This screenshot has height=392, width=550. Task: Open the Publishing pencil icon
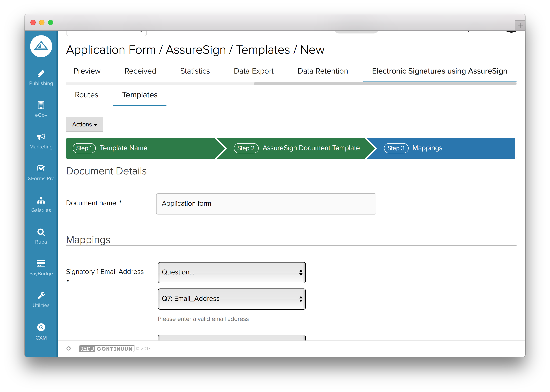point(41,74)
